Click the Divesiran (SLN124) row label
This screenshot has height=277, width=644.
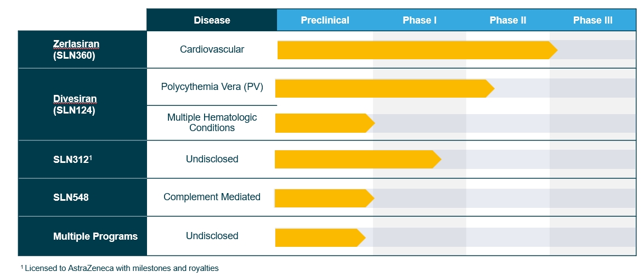click(75, 104)
